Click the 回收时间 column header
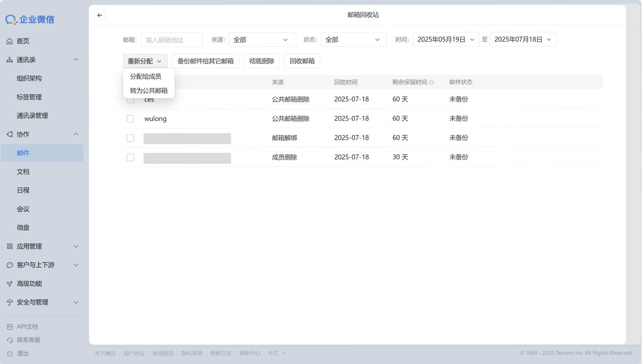This screenshot has height=364, width=642. point(346,82)
